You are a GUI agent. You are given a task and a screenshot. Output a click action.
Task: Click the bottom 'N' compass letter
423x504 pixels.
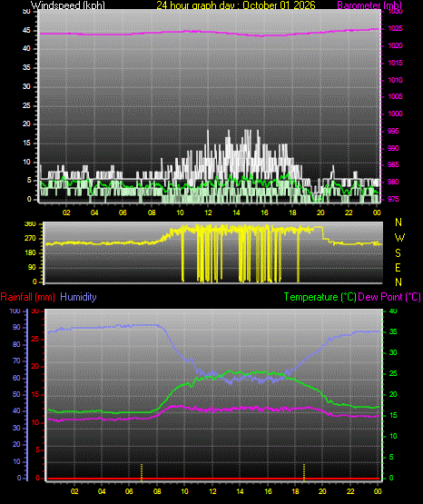tap(398, 282)
